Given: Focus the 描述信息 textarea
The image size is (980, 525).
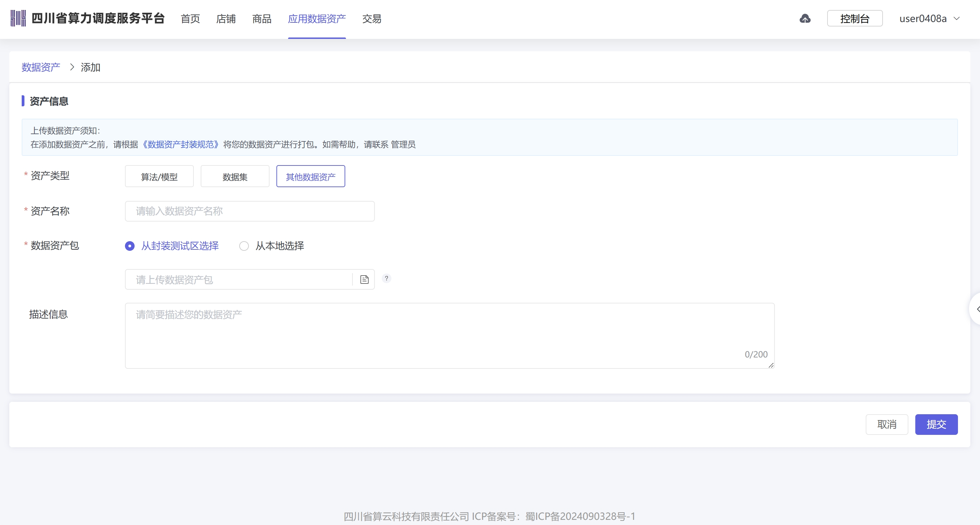Looking at the screenshot, I should tap(450, 335).
